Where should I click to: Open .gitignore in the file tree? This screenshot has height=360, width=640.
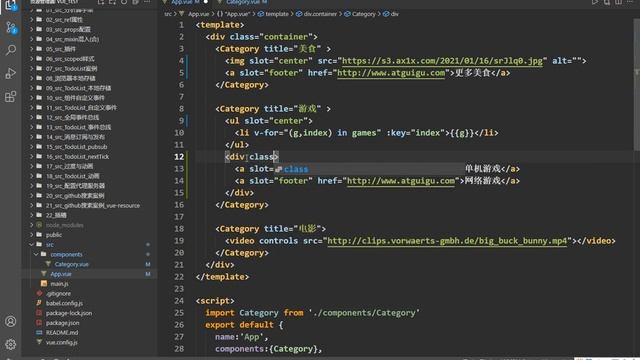58,293
